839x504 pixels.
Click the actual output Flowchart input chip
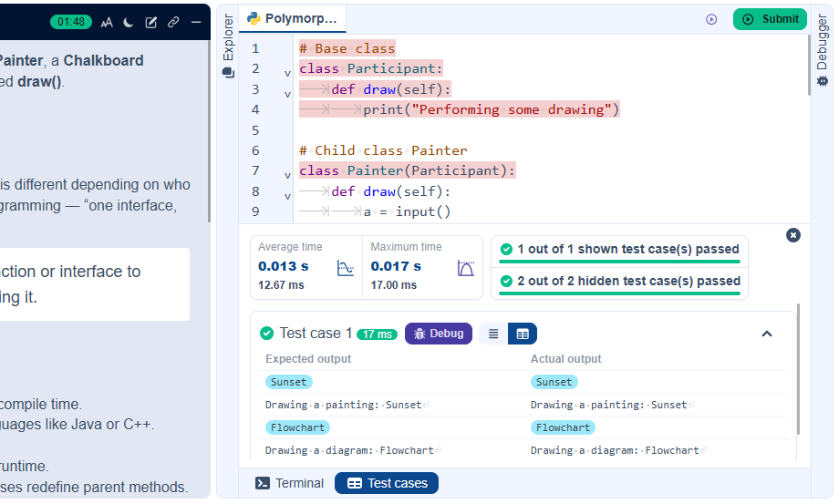click(x=563, y=427)
